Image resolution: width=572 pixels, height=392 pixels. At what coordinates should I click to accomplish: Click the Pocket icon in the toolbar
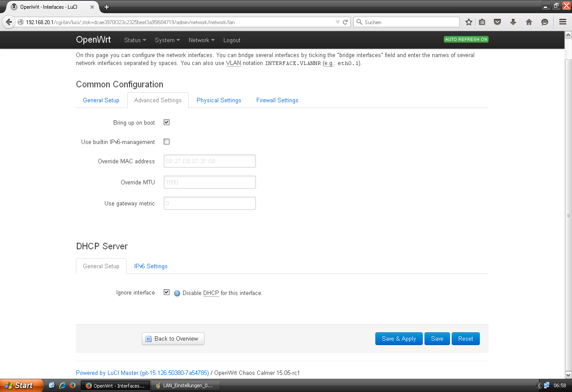tap(497, 22)
